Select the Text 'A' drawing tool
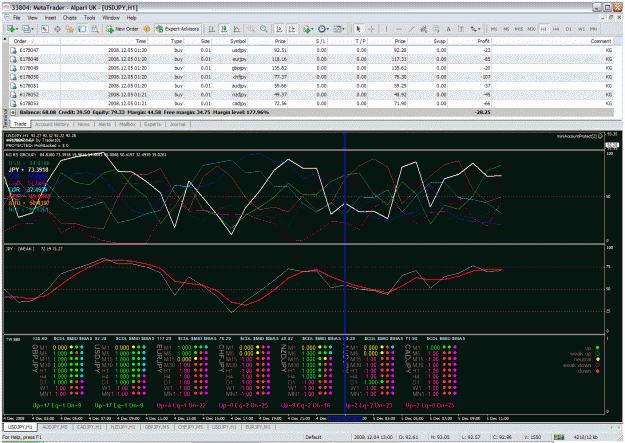Viewport: 625px width, 443px height. pyautogui.click(x=448, y=29)
